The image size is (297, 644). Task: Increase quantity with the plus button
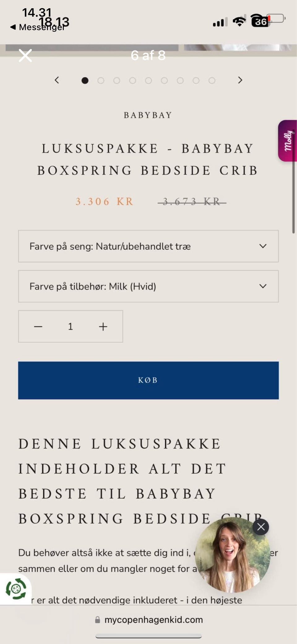[103, 326]
